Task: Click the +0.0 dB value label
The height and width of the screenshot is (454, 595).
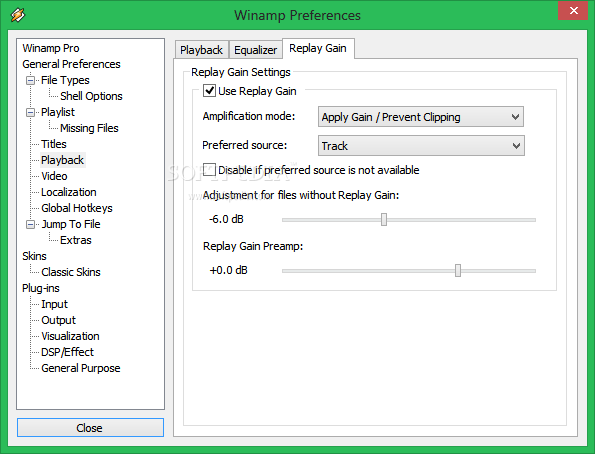Action: point(228,270)
